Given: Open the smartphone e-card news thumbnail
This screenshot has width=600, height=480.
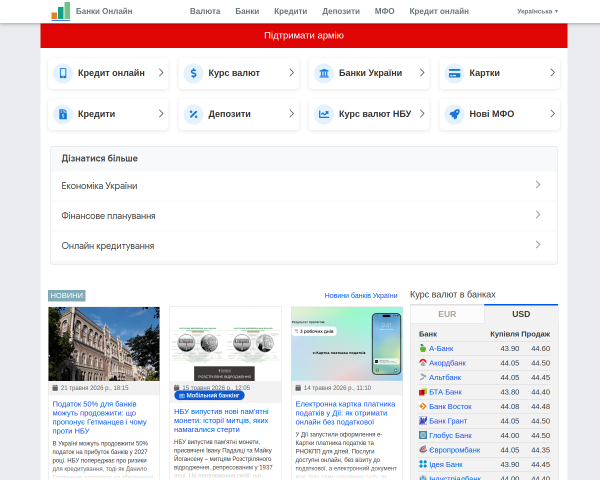Looking at the screenshot, I should click(347, 344).
